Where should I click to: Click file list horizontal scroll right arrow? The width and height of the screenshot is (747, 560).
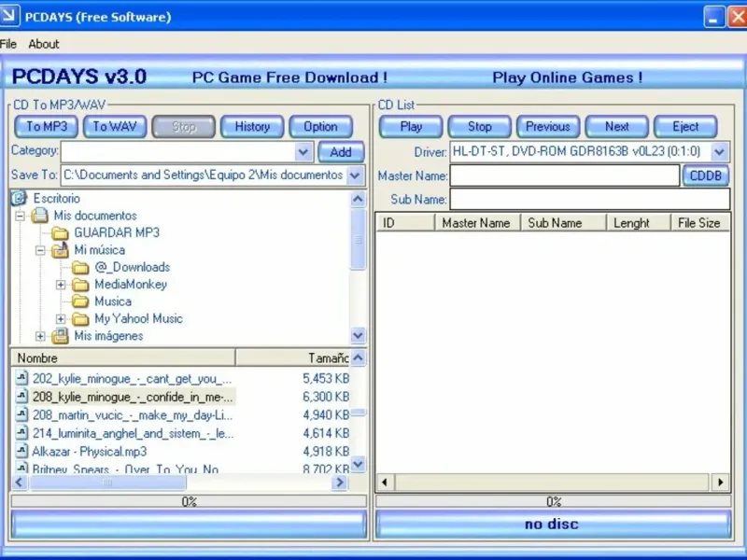pos(339,483)
